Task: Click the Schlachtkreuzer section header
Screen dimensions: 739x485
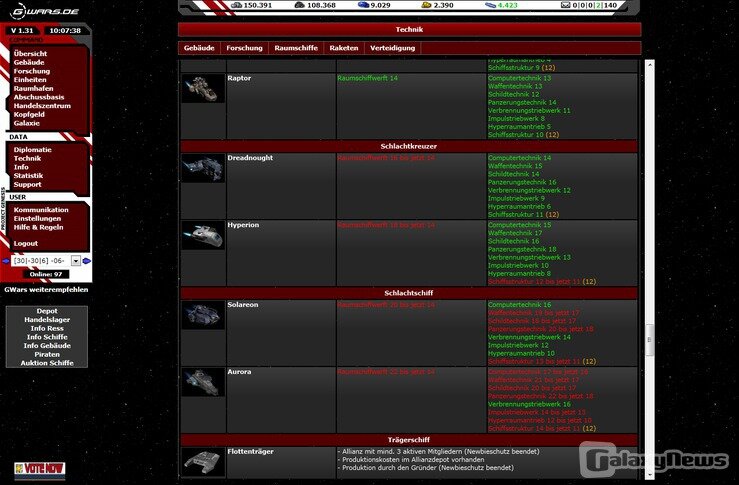Action: pyautogui.click(x=409, y=146)
